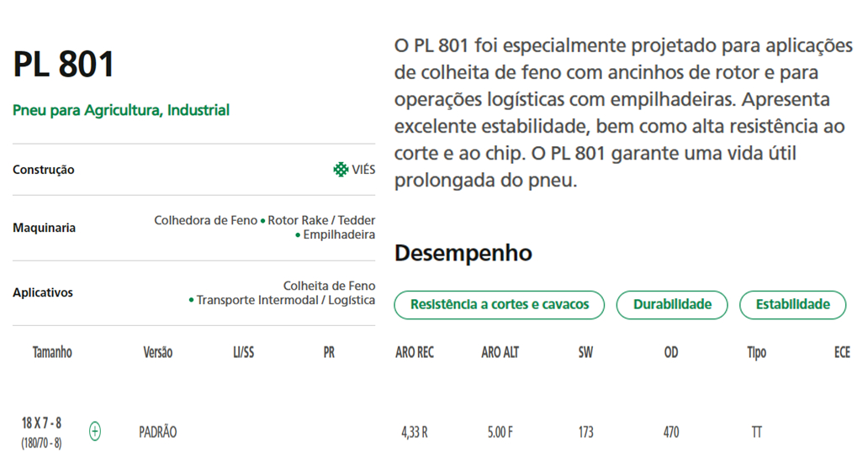Click the SW column header
The image size is (868, 468).
585,352
